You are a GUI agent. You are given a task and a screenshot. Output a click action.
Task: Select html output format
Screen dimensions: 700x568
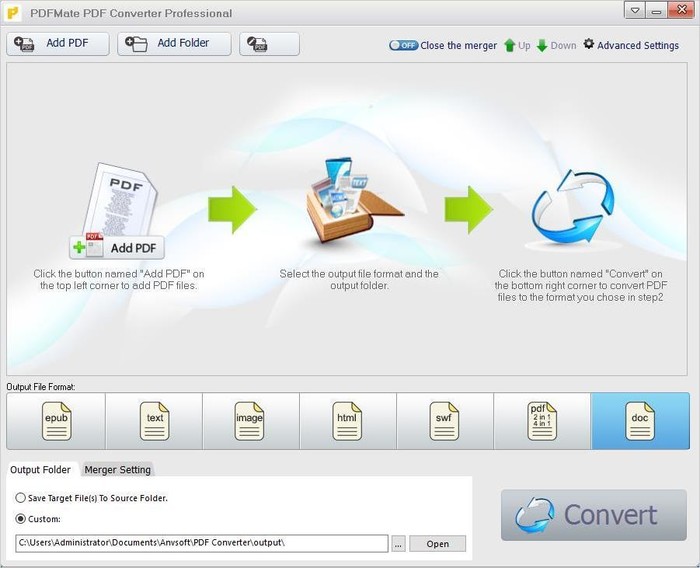tap(348, 421)
